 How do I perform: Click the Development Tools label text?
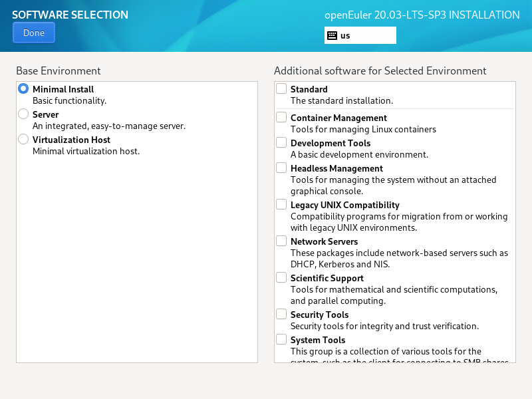pyautogui.click(x=331, y=143)
